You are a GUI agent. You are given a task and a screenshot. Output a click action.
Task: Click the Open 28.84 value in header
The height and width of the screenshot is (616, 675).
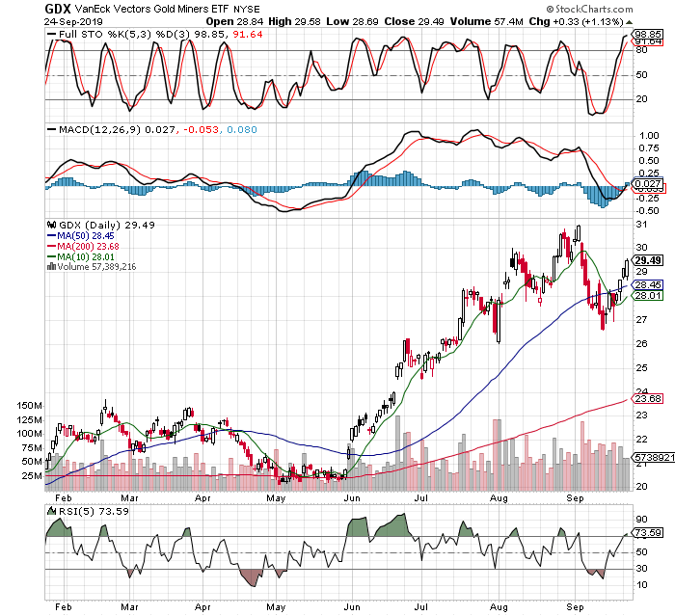click(234, 21)
